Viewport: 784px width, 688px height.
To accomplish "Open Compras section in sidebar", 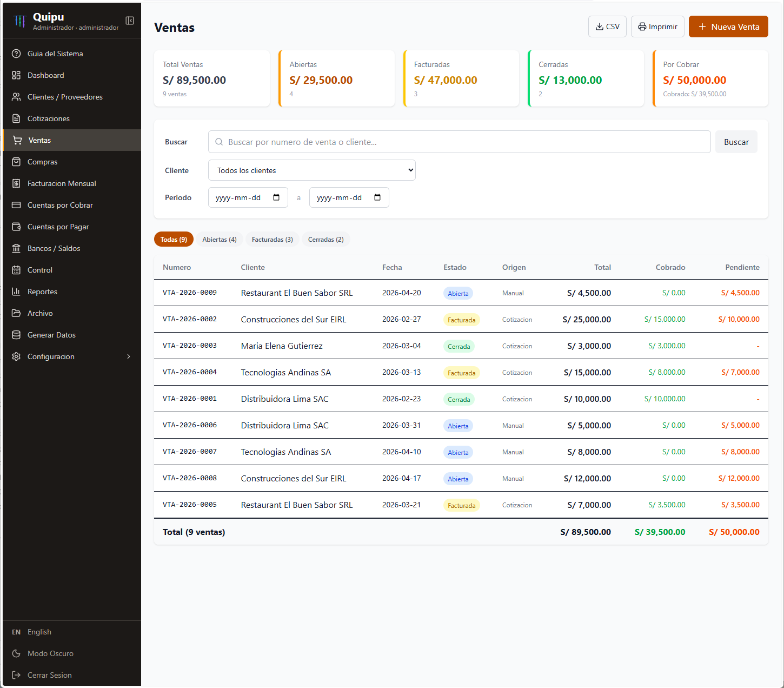I will 72,162.
